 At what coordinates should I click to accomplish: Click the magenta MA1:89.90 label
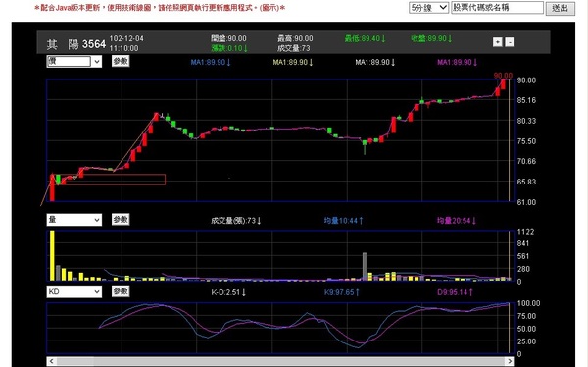click(457, 63)
